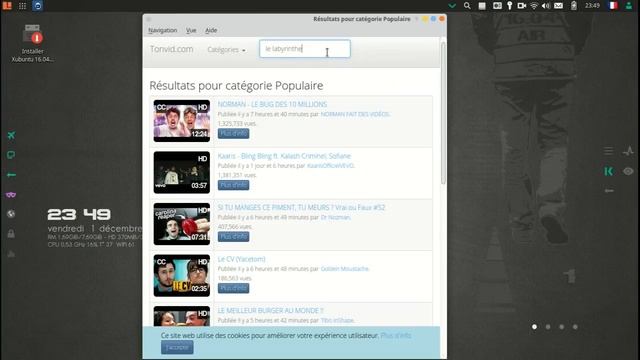Click the hamburger lines icon on the right side
The height and width of the screenshot is (360, 640).
tap(609, 151)
